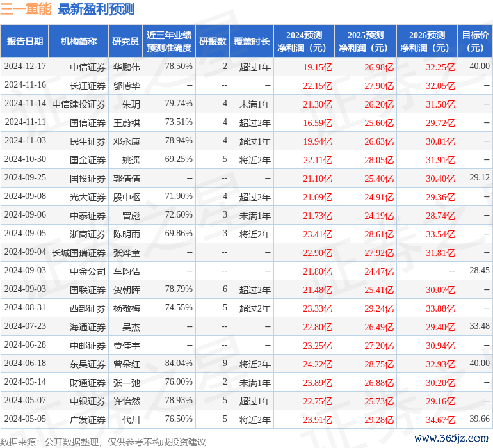
Task: Select institution cell 国信证券
Action: click(88, 123)
